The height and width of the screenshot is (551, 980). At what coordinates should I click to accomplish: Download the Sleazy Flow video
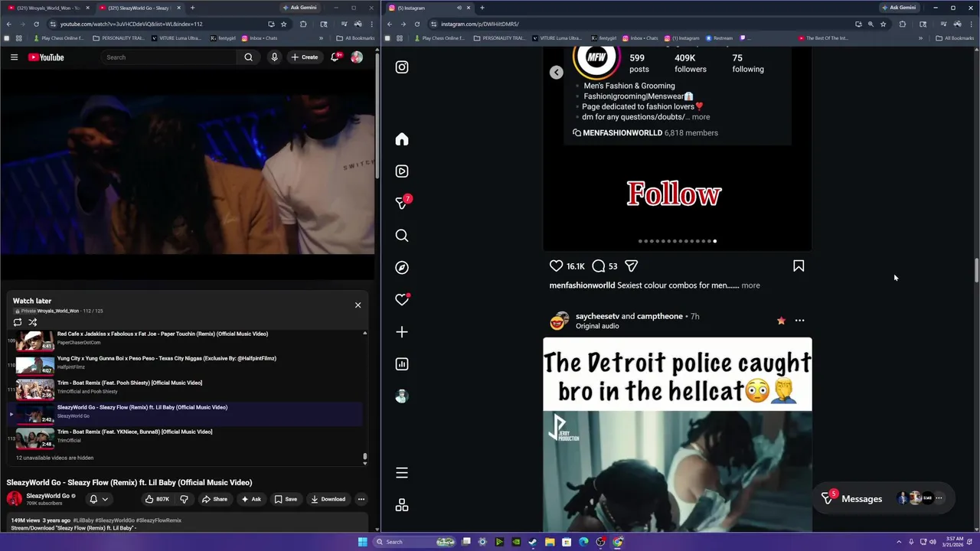(328, 499)
